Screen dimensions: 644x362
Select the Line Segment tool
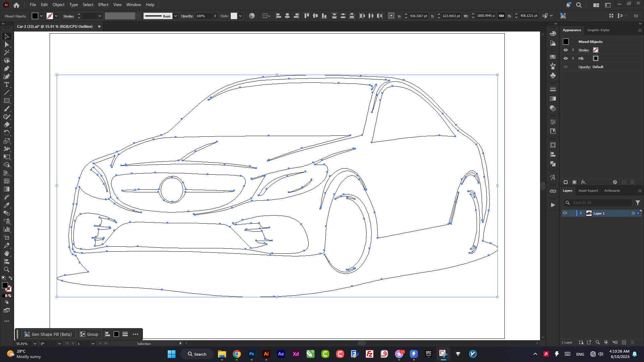[6, 93]
